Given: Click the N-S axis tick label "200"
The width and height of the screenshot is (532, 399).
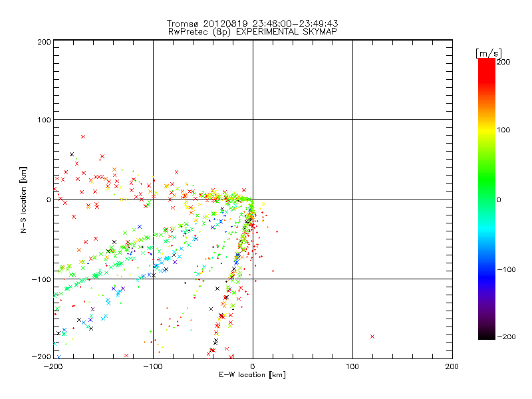Looking at the screenshot, I should tap(44, 42).
